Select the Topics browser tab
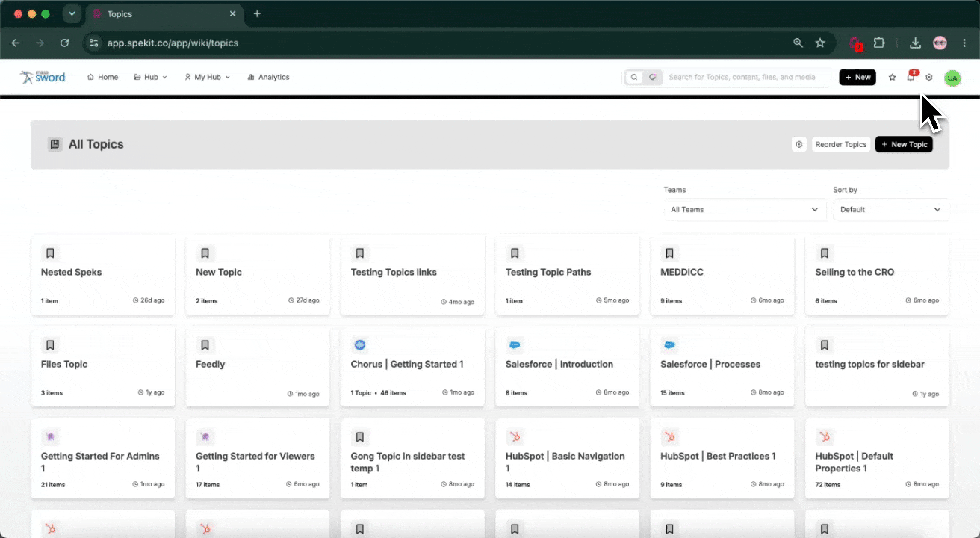The height and width of the screenshot is (538, 980). coord(164,13)
